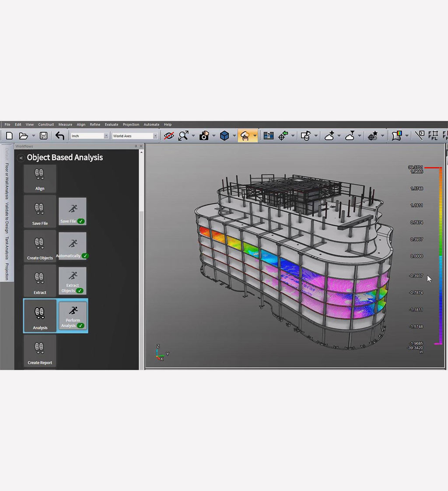Open the Inch units dropdown

point(106,136)
